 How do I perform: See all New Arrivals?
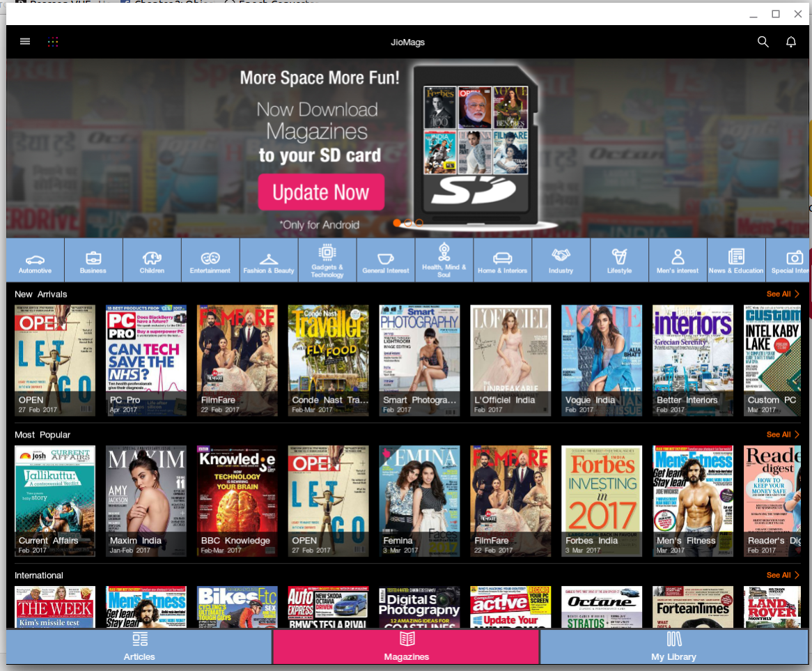point(783,294)
